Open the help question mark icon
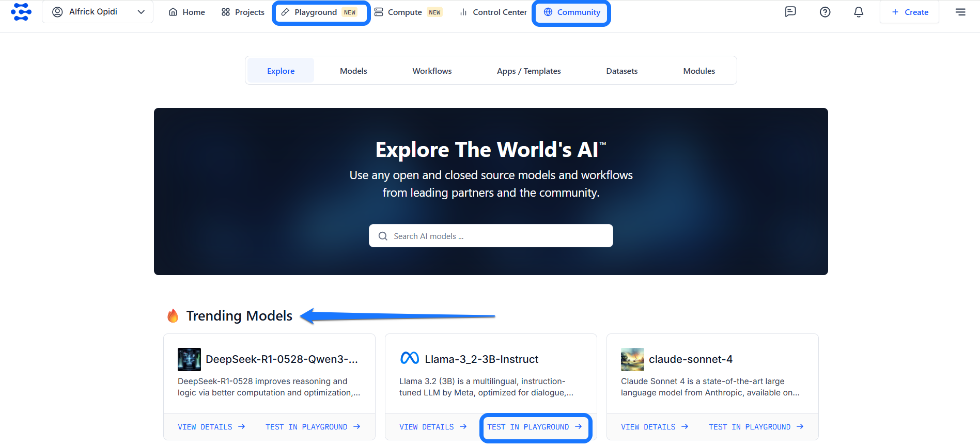 (825, 12)
